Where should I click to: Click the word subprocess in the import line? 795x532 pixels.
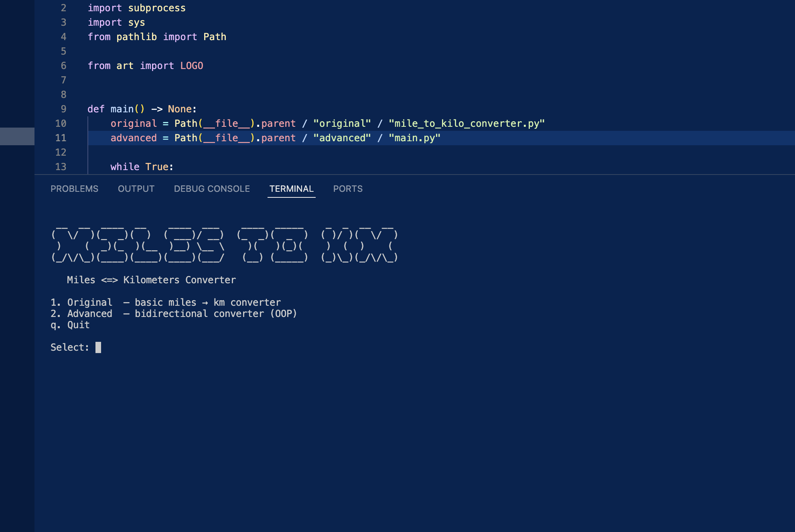click(x=157, y=8)
